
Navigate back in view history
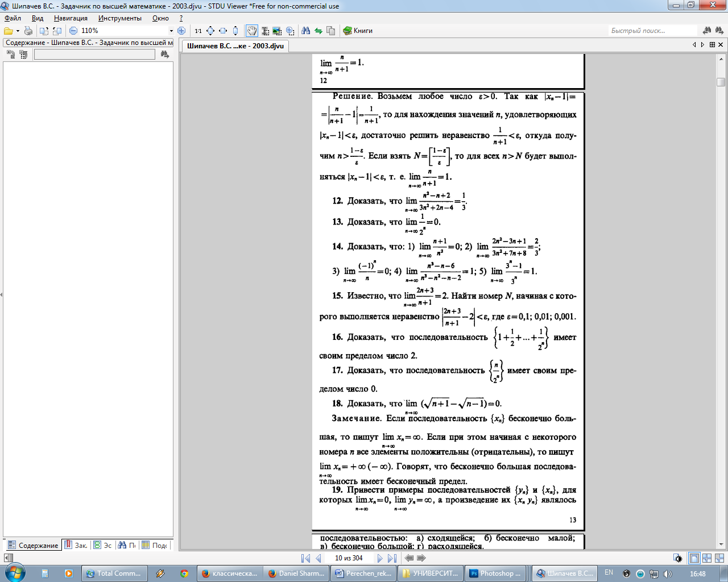[408, 558]
